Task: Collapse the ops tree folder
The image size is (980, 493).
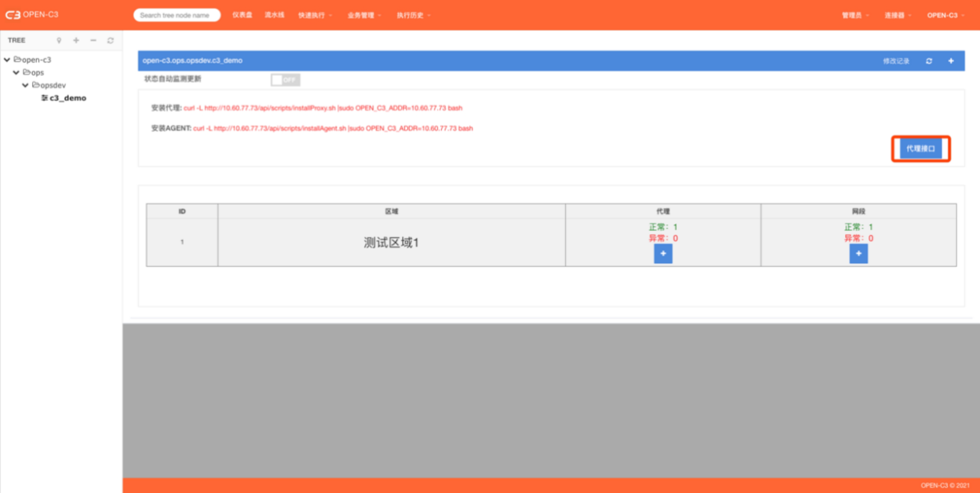Action: (16, 72)
